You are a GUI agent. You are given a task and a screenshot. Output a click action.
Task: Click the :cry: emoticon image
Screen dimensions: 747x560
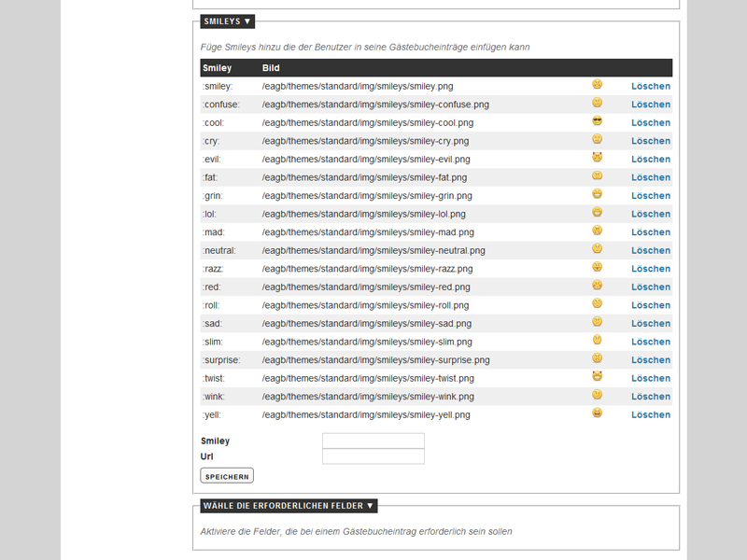tap(597, 139)
